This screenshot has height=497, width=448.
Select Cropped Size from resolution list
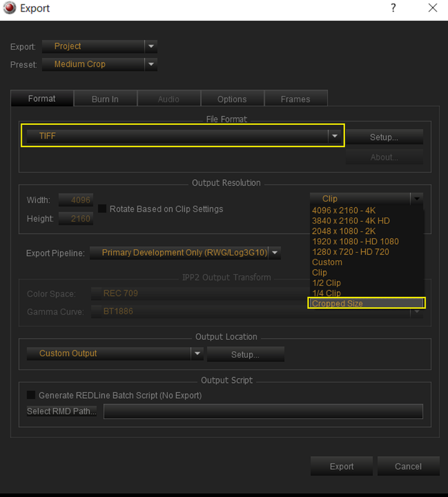tap(367, 303)
